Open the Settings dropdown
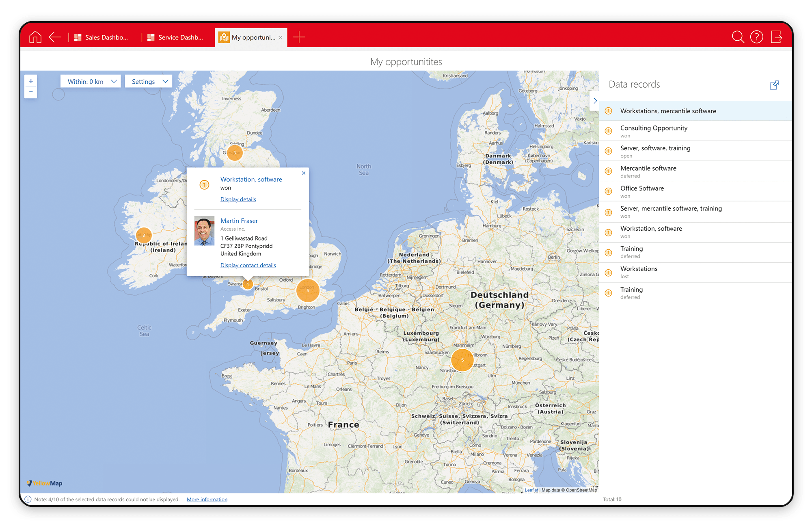This screenshot has height=528, width=812. click(149, 81)
